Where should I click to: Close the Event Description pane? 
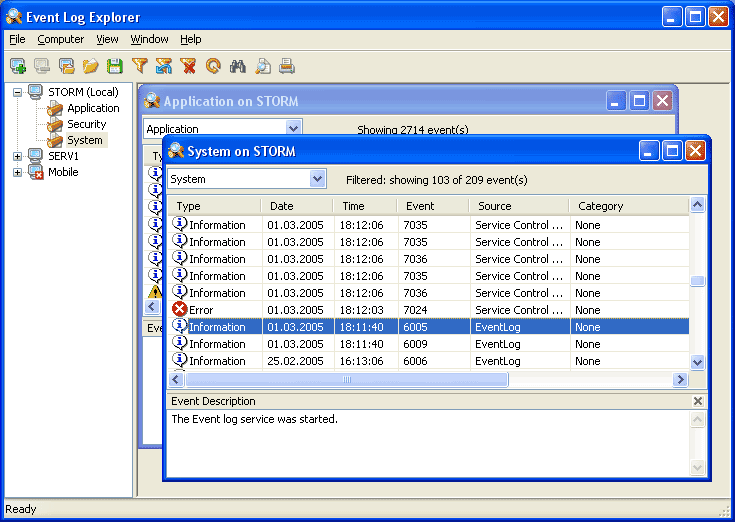click(x=698, y=401)
